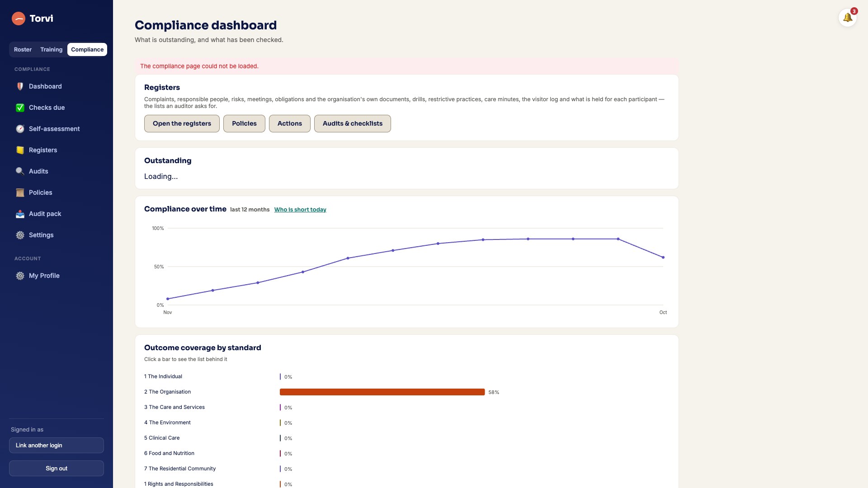The image size is (868, 488).
Task: Click the Nov data point on chart
Action: coord(168,299)
